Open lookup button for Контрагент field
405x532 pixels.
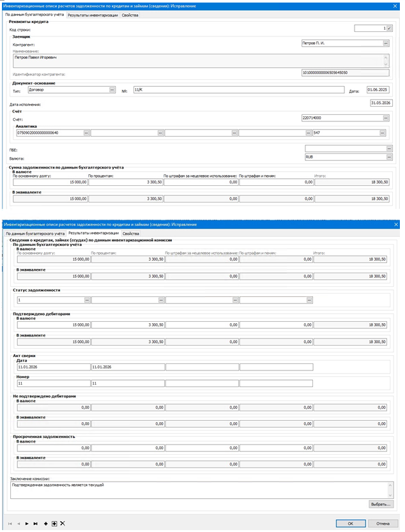385,43
